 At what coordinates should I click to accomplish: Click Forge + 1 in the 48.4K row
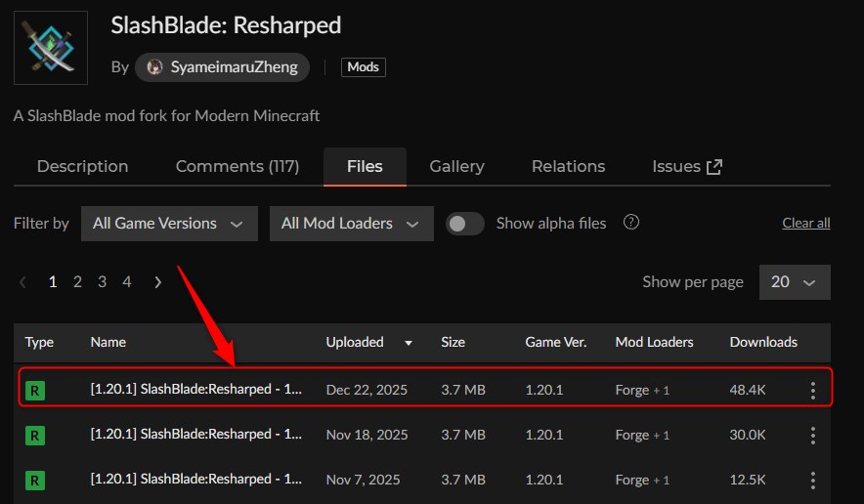(x=642, y=390)
